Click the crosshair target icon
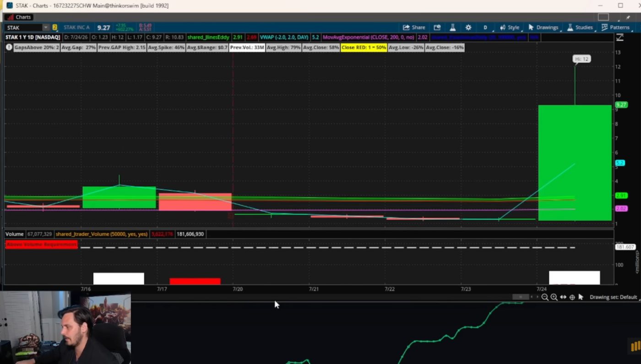641x364 pixels. [x=572, y=297]
